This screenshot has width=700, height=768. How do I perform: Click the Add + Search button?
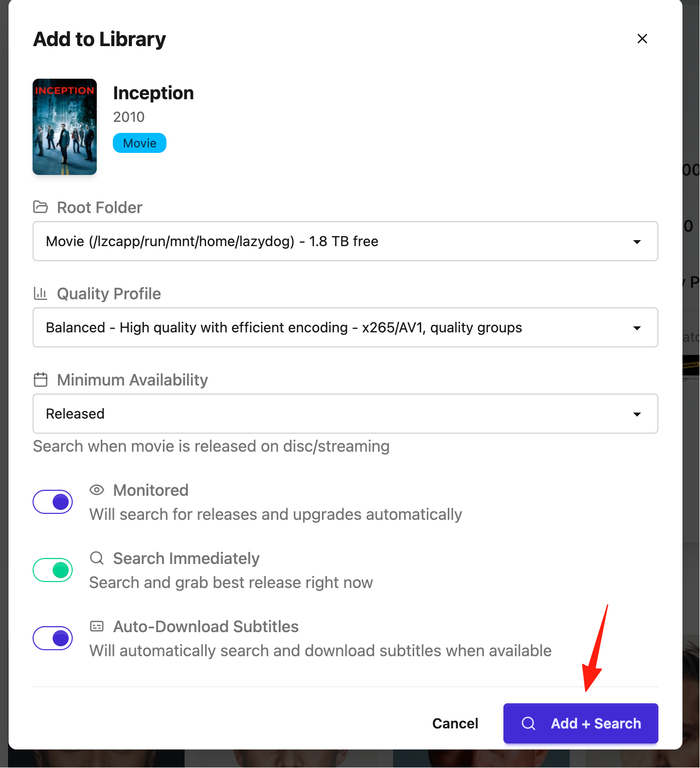pos(581,723)
